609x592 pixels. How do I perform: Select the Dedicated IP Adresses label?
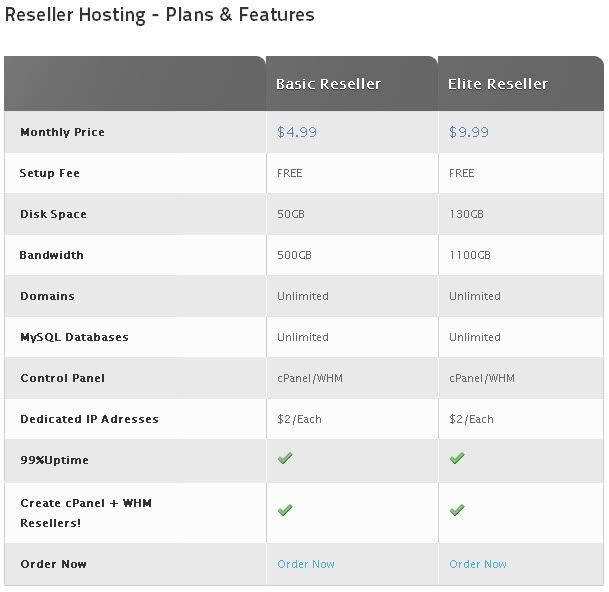point(89,419)
